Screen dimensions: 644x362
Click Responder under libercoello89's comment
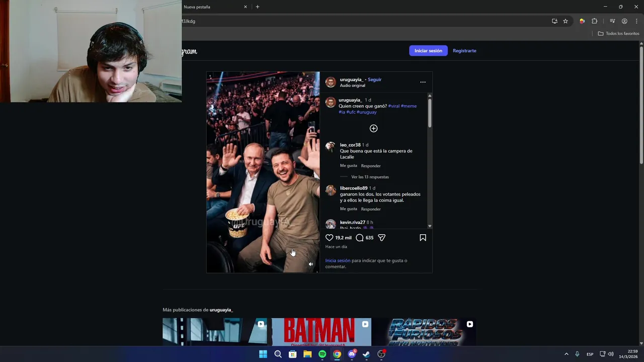tap(371, 209)
